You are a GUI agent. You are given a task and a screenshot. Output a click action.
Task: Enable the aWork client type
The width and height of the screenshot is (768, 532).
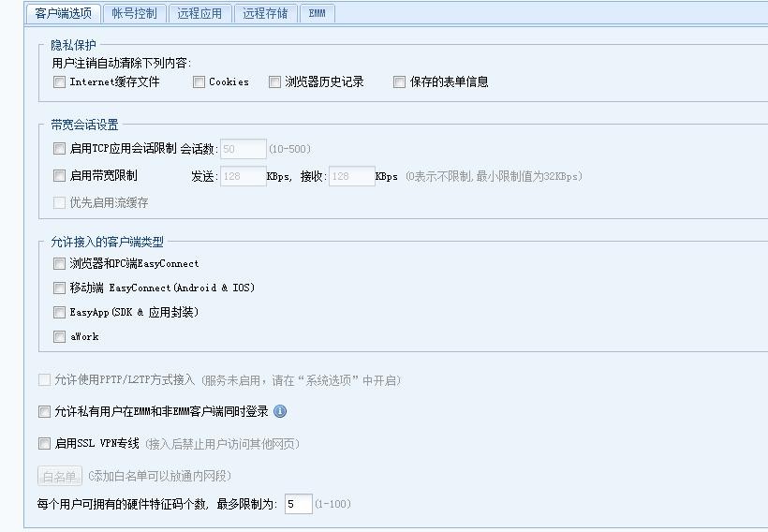[x=60, y=337]
